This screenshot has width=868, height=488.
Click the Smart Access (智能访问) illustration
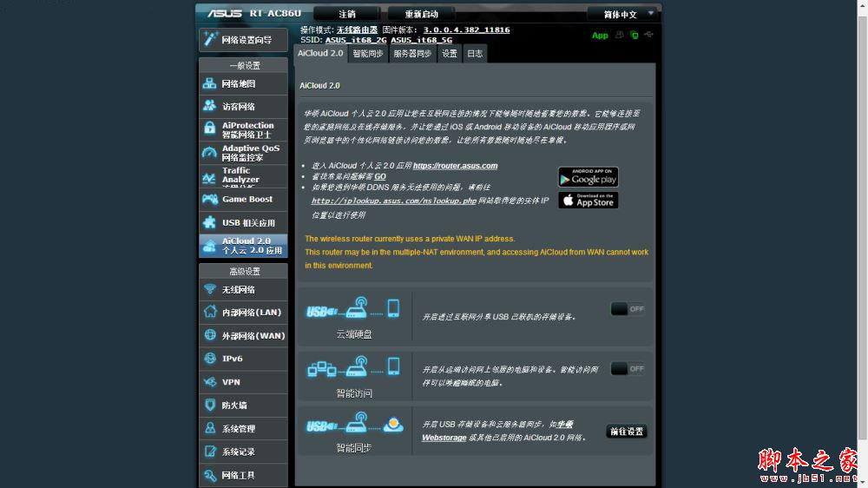tap(354, 366)
